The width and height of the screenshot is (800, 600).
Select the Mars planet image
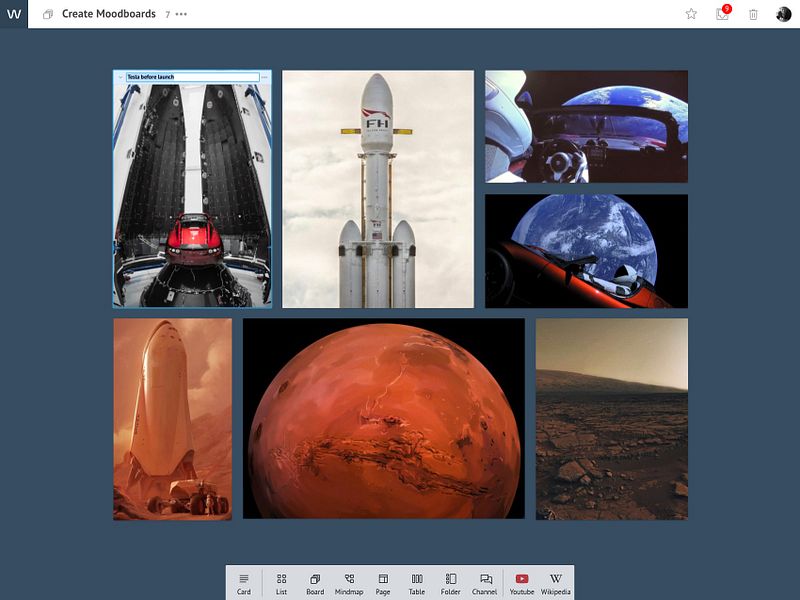coord(384,418)
